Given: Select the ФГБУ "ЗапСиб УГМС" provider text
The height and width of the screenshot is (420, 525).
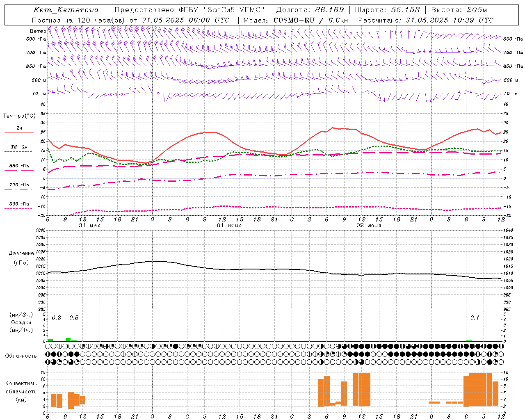Looking at the screenshot, I should click(222, 10).
